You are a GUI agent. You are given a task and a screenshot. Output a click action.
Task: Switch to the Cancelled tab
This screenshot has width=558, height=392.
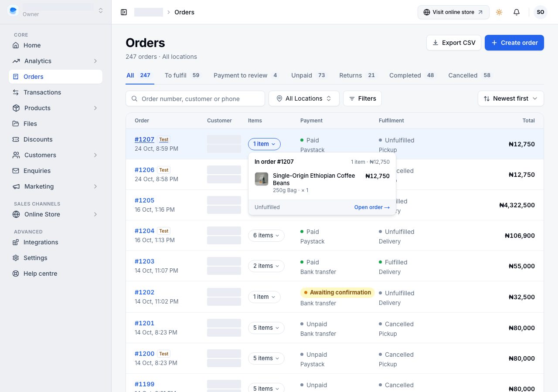pos(470,75)
